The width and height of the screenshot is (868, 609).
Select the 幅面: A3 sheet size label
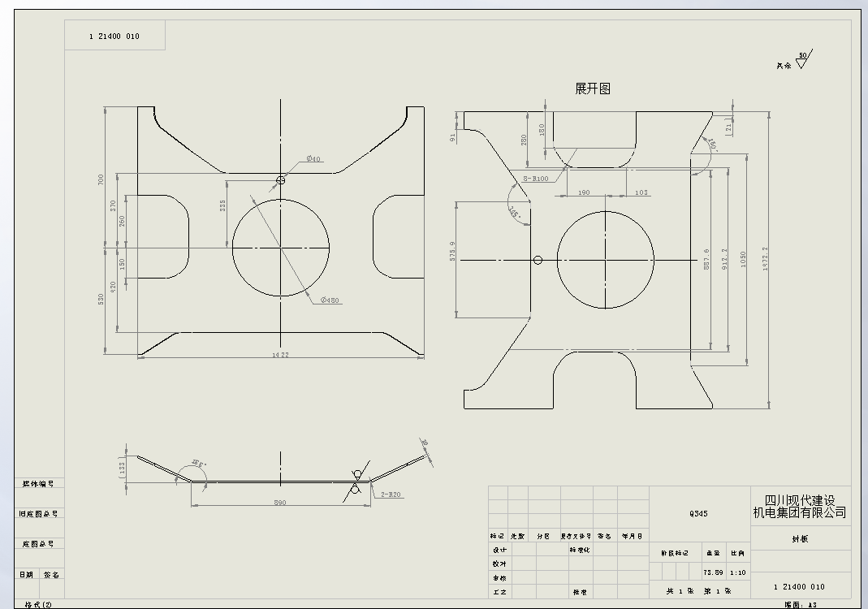click(x=799, y=603)
